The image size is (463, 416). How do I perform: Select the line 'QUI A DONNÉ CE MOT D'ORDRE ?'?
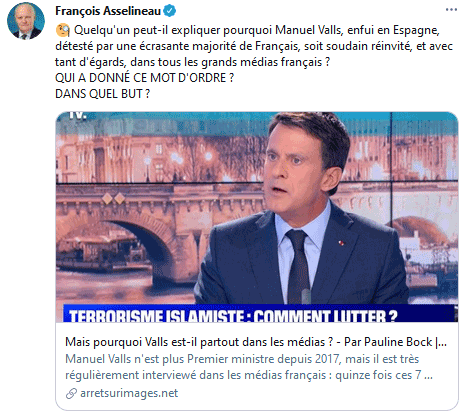pyautogui.click(x=144, y=78)
